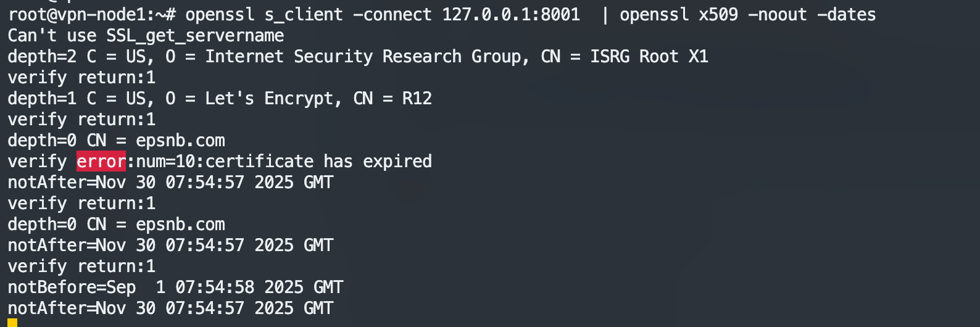Click the 'certificate has expired' message
The image size is (980, 327).
318,162
